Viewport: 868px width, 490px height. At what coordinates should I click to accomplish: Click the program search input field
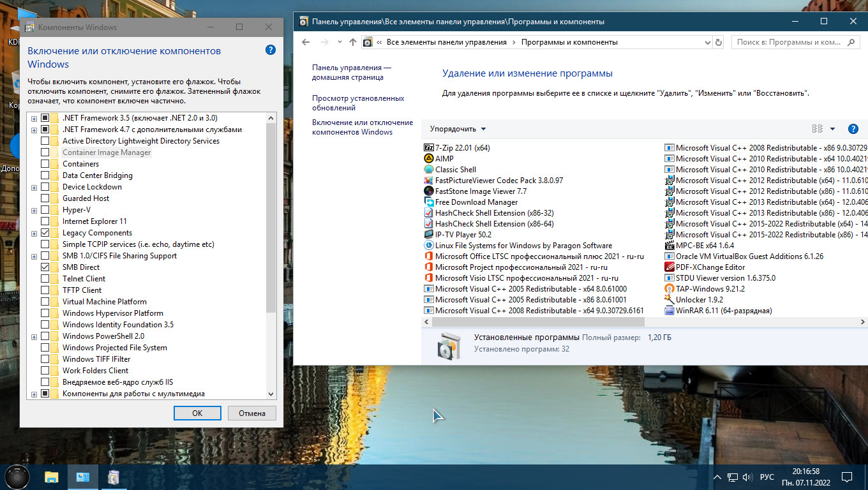788,42
